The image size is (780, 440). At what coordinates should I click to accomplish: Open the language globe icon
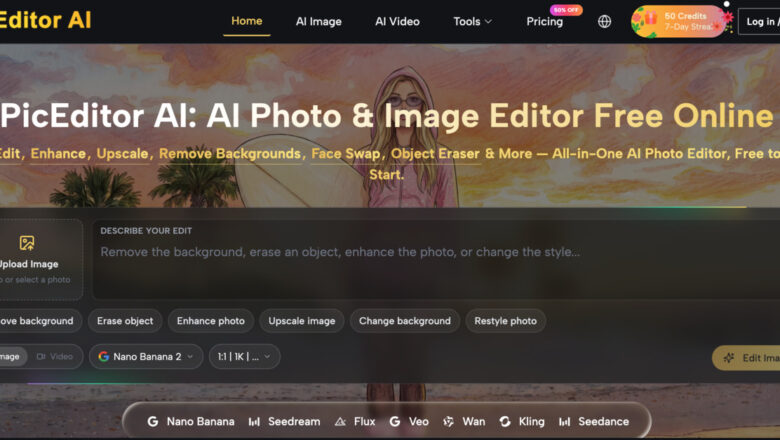click(x=604, y=21)
